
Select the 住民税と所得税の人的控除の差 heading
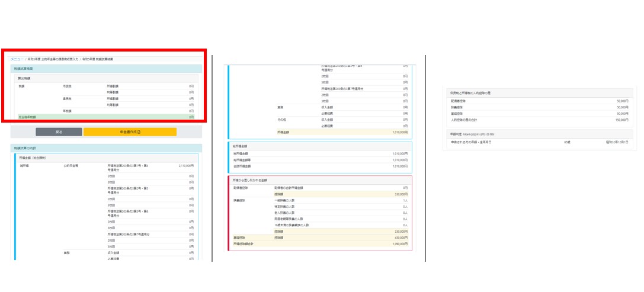[x=470, y=93]
